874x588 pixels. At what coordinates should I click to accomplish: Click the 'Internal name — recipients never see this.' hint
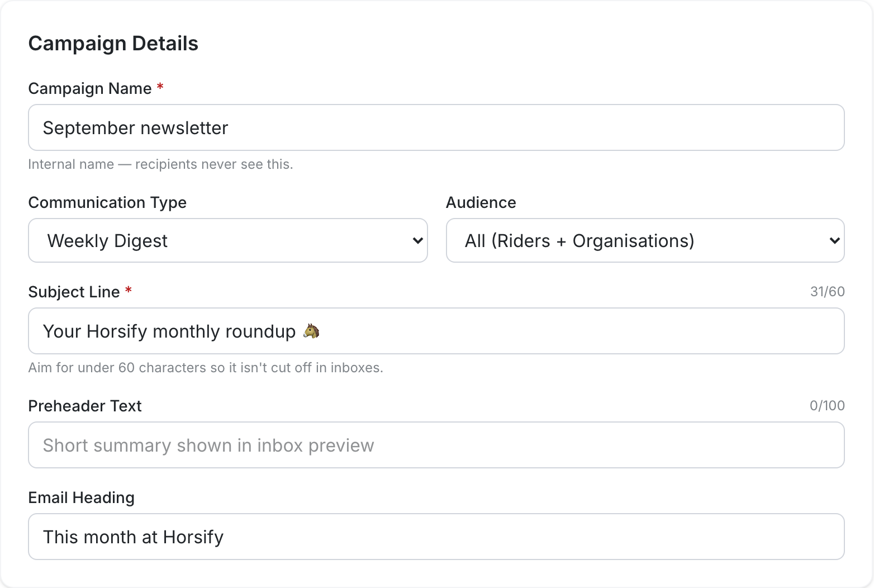coord(160,164)
